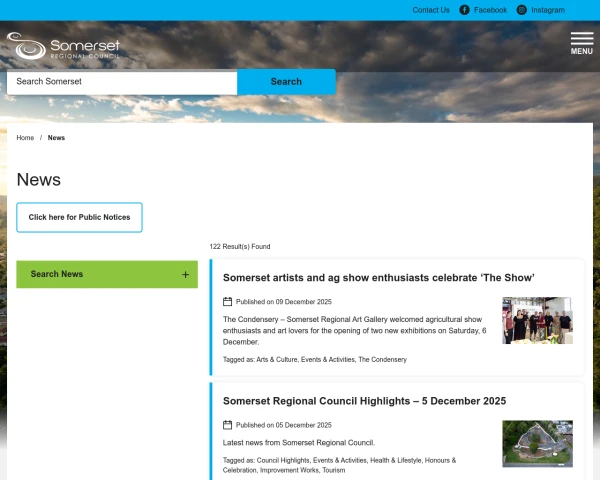Click calendar icon beside 09 December 2025
600x480 pixels.
pos(227,302)
